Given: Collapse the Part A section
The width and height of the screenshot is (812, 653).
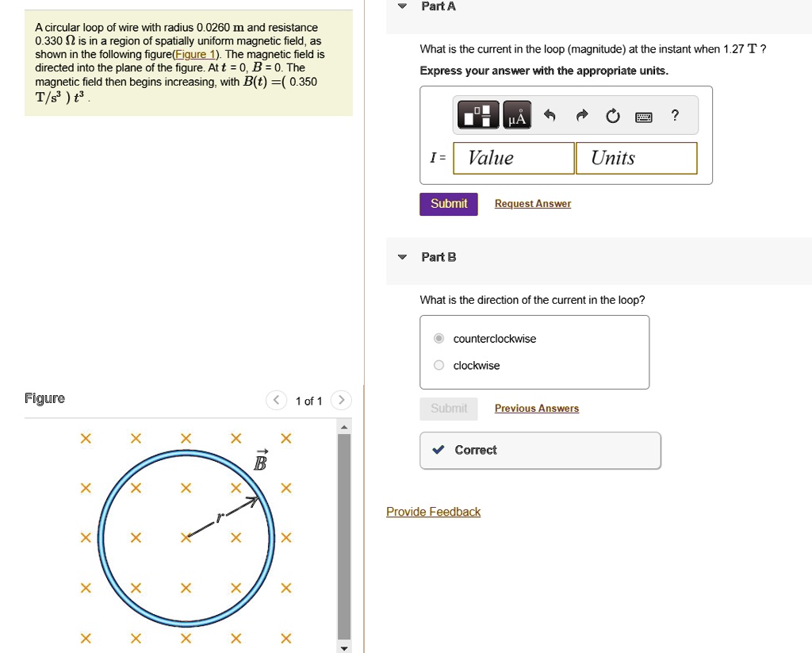Looking at the screenshot, I should pos(403,6).
